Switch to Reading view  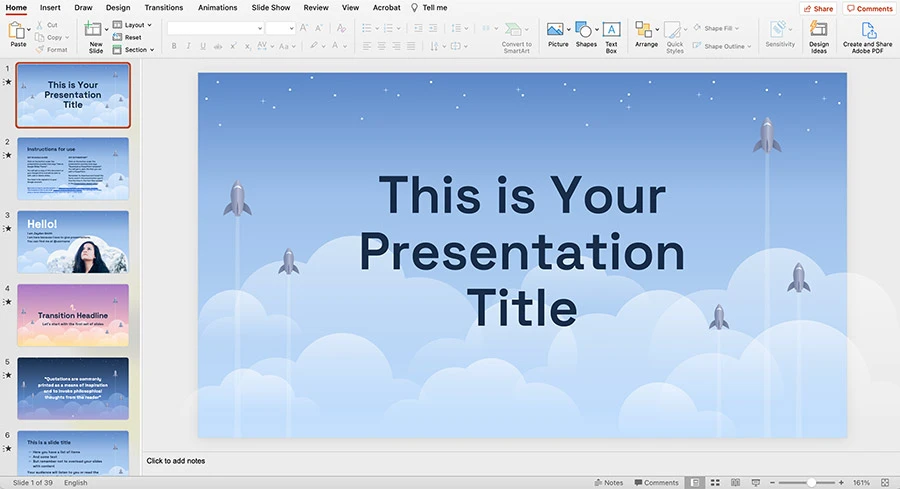735,482
